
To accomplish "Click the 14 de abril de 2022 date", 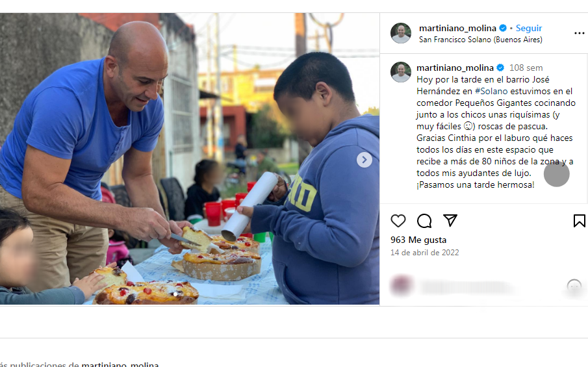I will 424,253.
